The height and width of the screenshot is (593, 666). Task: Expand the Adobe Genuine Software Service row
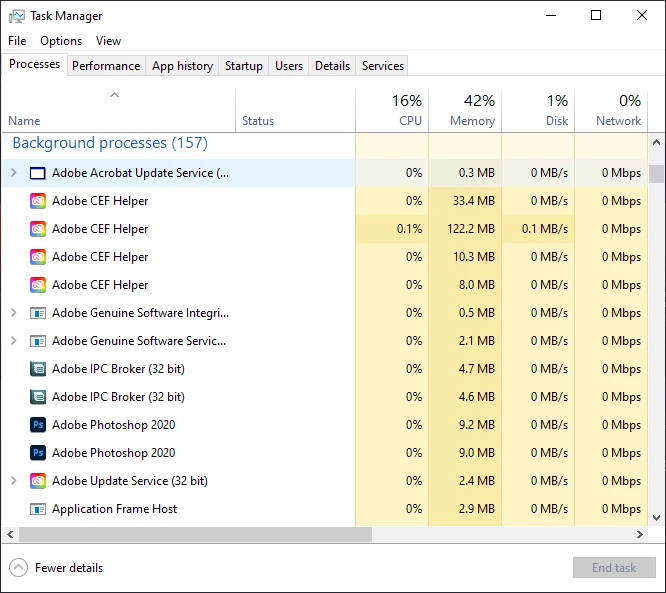tap(14, 341)
